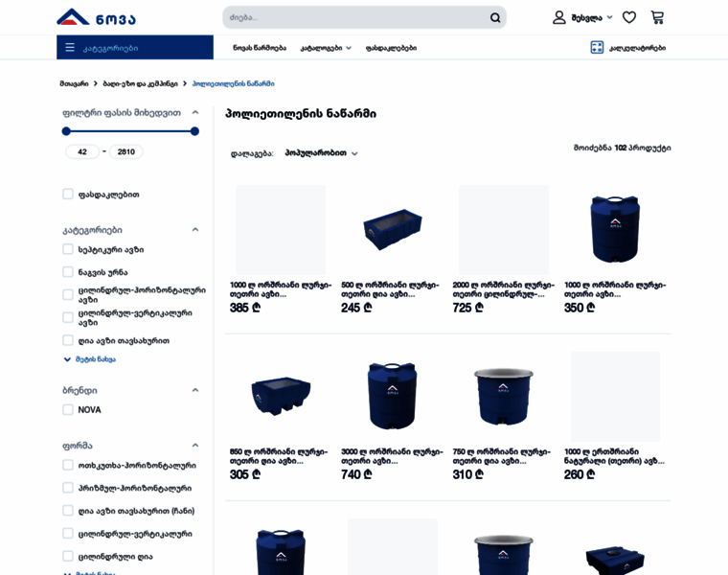Collapse the ბრენდი filter section
The image size is (728, 575).
(195, 390)
